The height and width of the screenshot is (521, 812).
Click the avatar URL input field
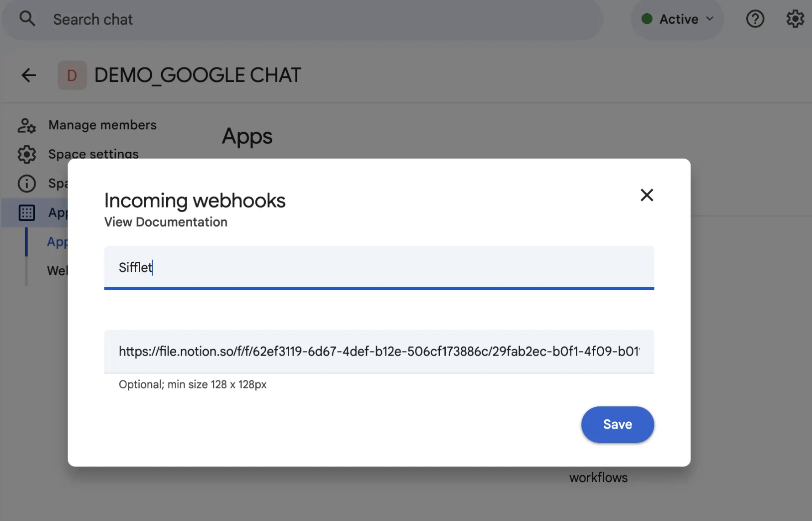(x=379, y=351)
